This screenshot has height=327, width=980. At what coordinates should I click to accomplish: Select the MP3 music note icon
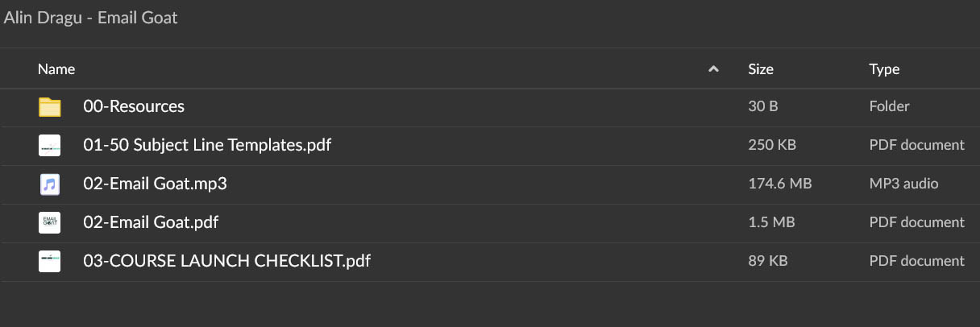[x=50, y=184]
